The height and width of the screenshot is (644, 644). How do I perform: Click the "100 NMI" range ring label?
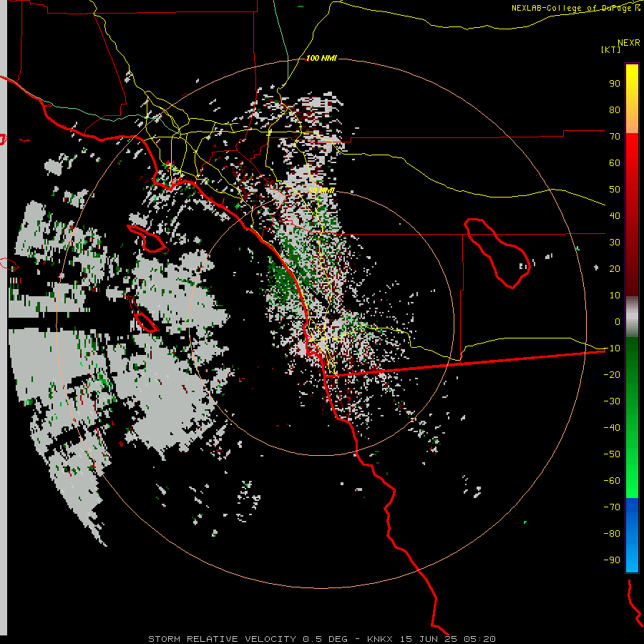pos(321,58)
